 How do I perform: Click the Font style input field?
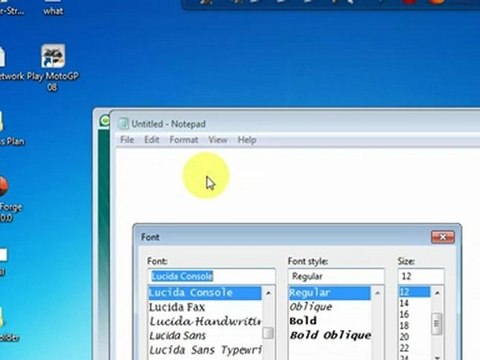tap(336, 276)
